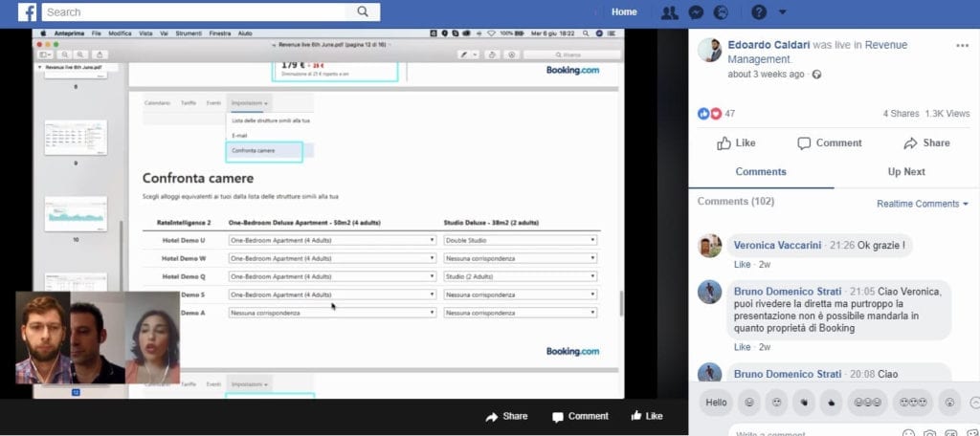Open Veronica Vaccarini's profile link
The width and height of the screenshot is (980, 436).
(777, 246)
